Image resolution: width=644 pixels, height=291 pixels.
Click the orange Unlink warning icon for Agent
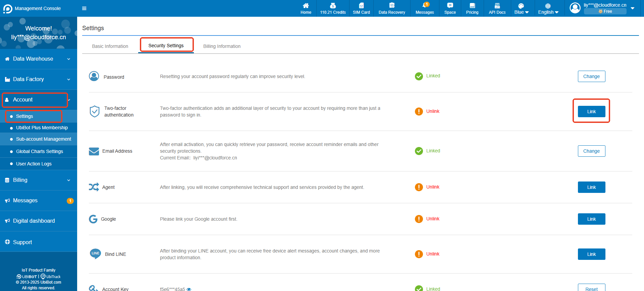419,187
